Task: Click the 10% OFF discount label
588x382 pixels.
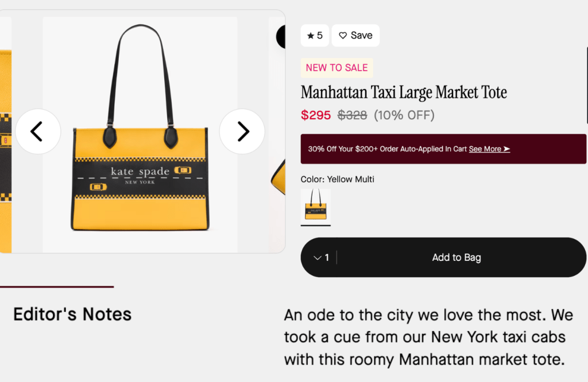Action: pos(404,115)
